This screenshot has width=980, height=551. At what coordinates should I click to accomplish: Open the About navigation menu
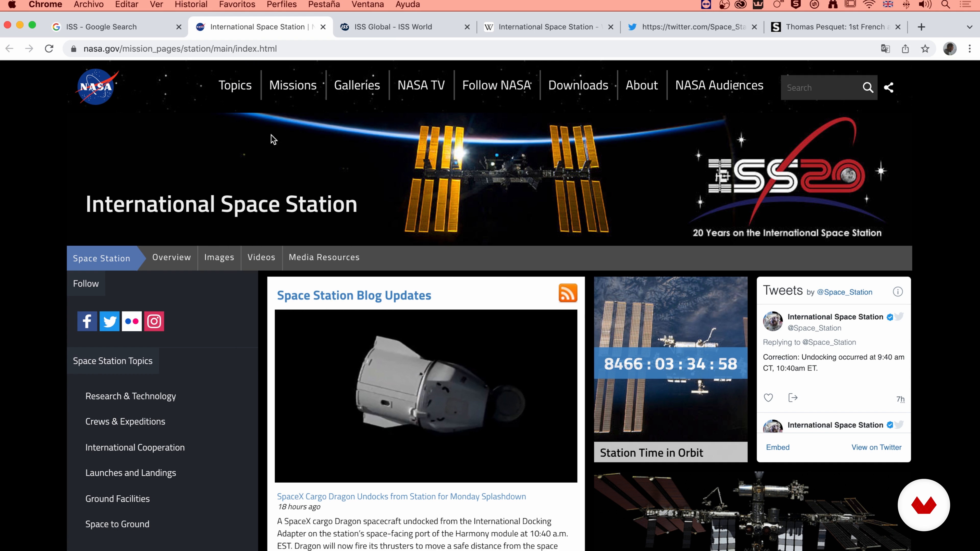click(641, 85)
